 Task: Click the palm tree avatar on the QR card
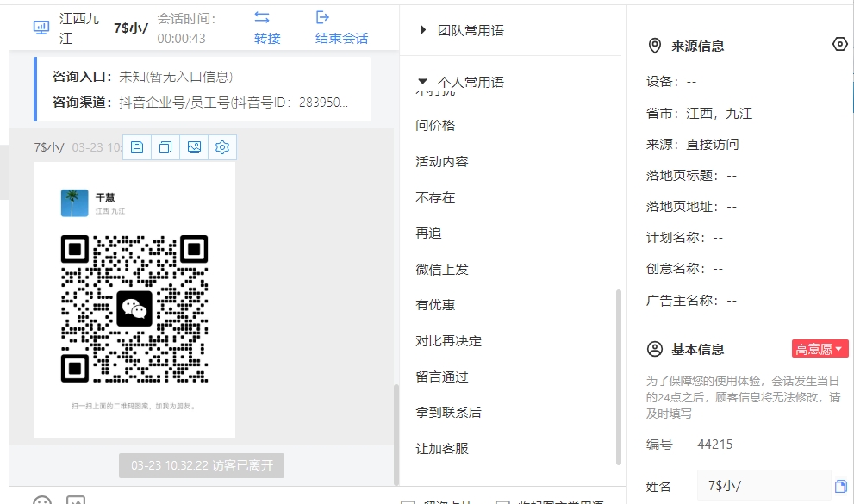75,203
